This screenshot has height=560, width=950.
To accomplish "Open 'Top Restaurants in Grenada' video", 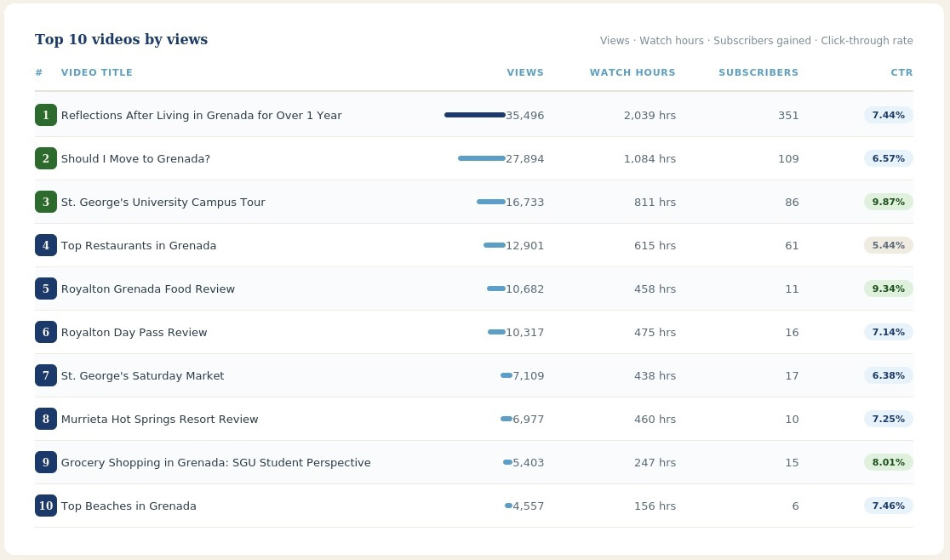I will (x=139, y=245).
